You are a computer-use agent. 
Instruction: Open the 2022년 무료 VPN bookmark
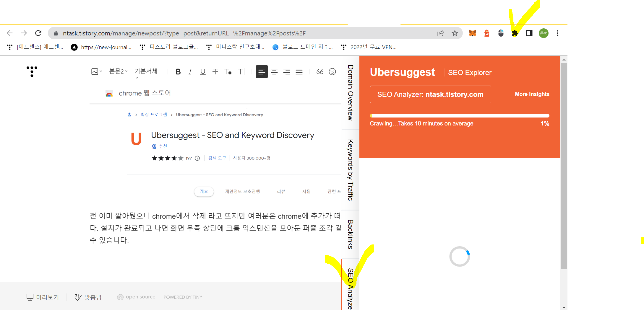tap(369, 47)
